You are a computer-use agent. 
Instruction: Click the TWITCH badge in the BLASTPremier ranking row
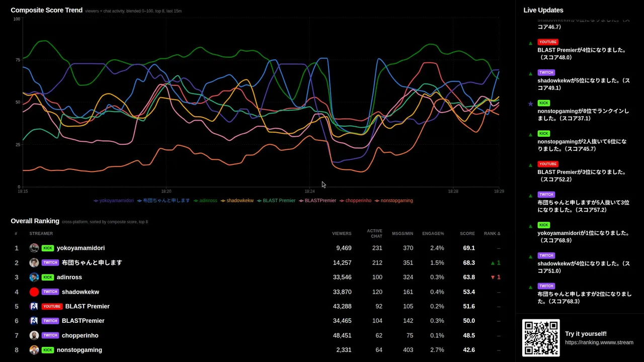click(50, 321)
